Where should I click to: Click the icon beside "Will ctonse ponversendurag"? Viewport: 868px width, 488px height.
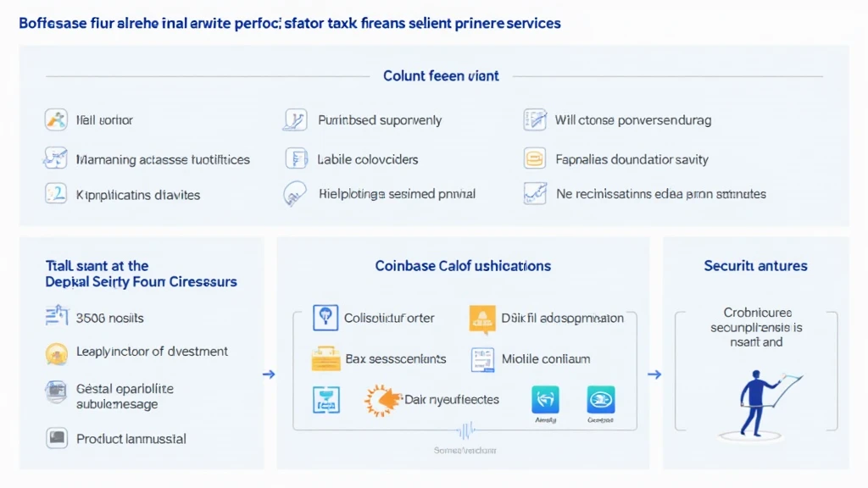(534, 120)
